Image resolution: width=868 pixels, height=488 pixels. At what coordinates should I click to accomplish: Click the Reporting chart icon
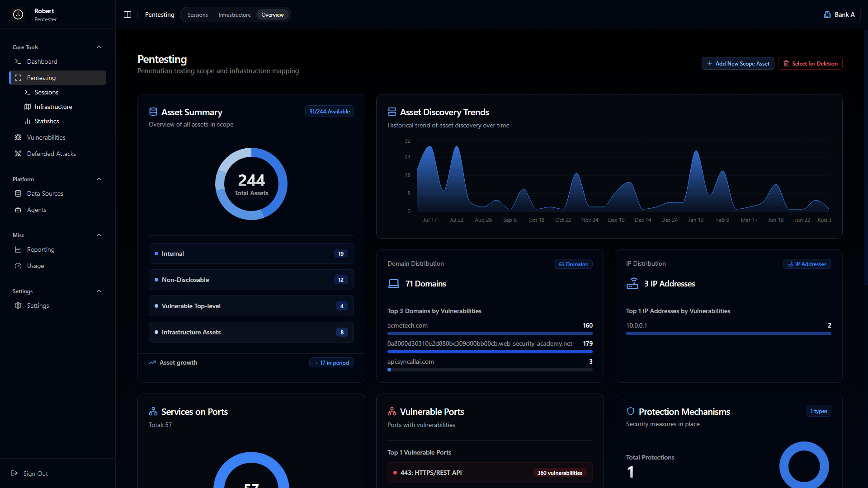[x=18, y=249]
